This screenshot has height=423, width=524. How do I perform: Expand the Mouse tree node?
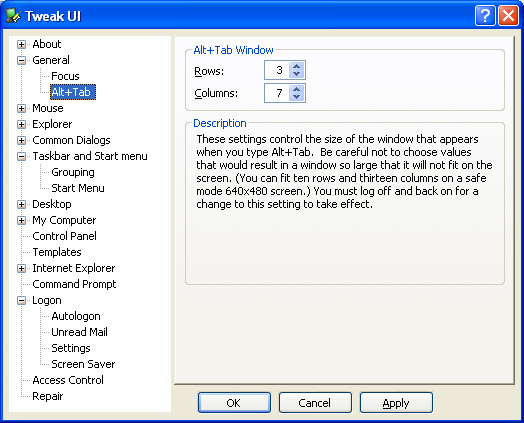(21, 109)
